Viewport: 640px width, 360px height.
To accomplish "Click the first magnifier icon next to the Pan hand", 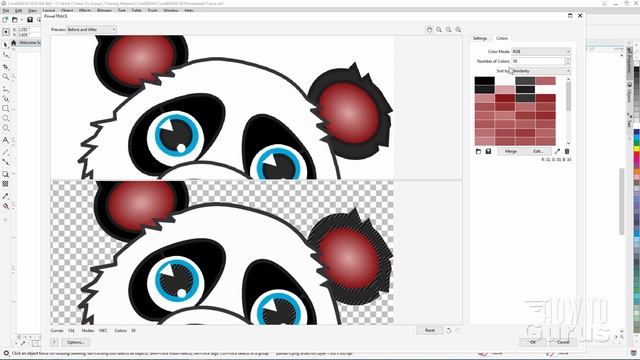I will coord(439,29).
